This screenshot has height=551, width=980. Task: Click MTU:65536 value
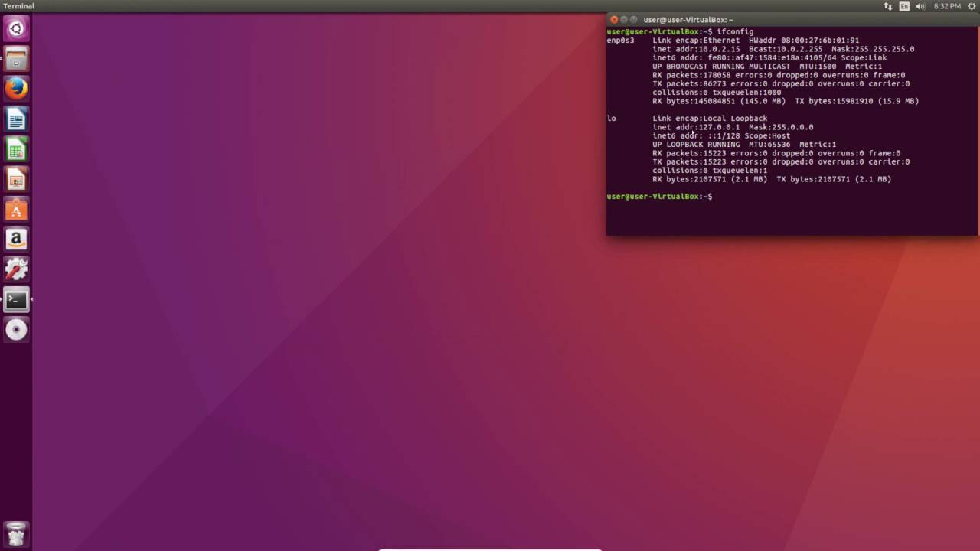tap(769, 145)
